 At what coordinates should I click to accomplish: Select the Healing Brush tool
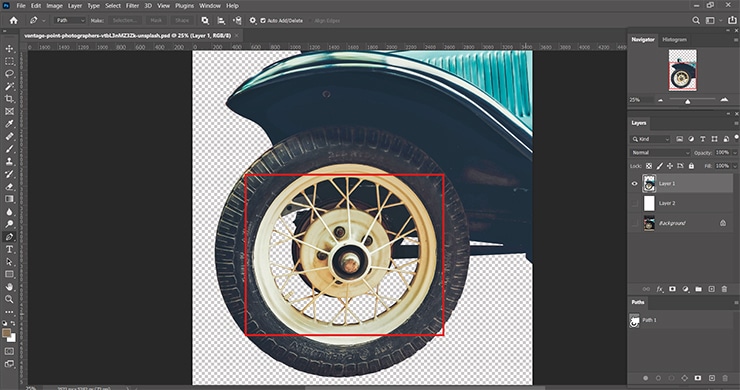9,136
